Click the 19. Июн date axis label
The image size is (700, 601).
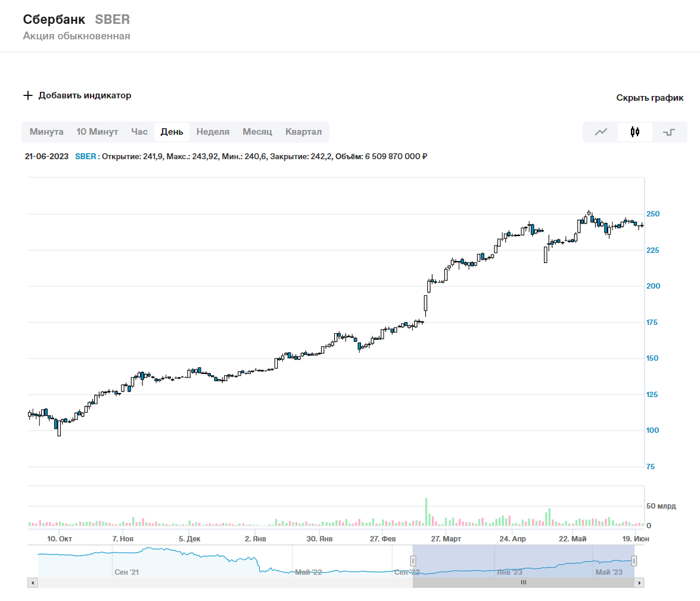(636, 539)
